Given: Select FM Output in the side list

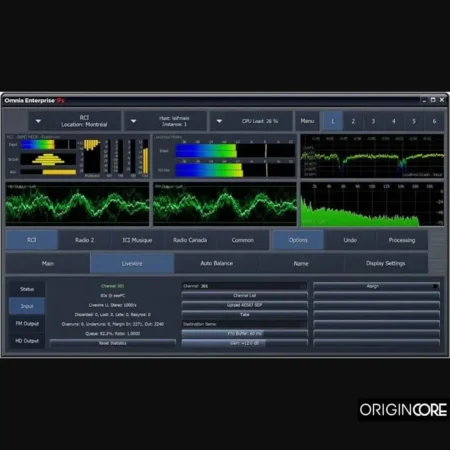Looking at the screenshot, I should click(27, 323).
